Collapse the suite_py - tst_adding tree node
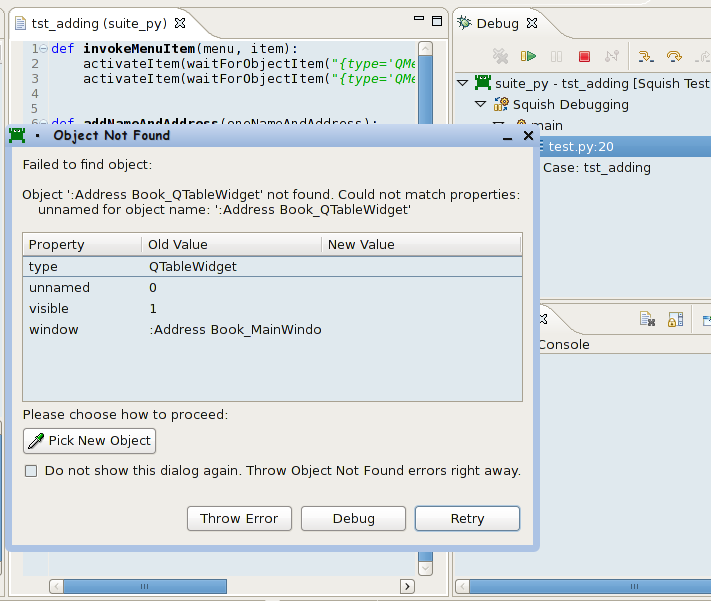The height and width of the screenshot is (601, 711). pyautogui.click(x=462, y=83)
